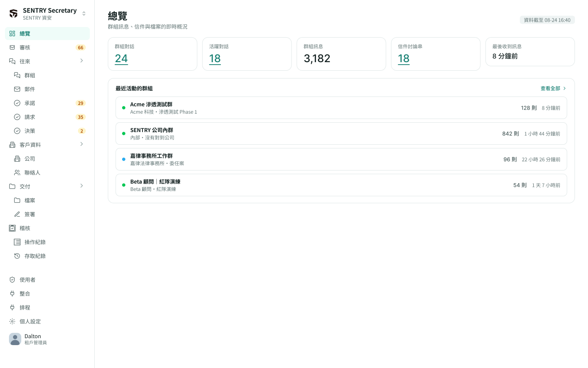Open 聯絡人 people icon entry
This screenshot has width=588, height=368.
tap(17, 173)
